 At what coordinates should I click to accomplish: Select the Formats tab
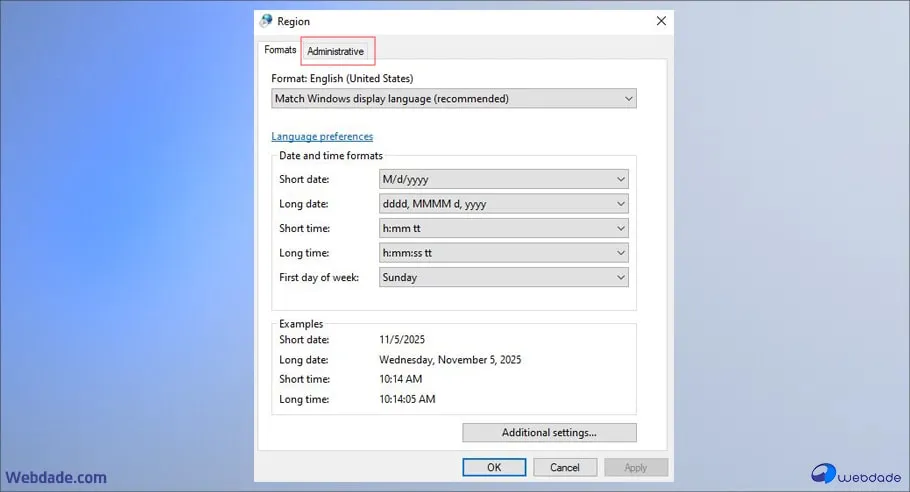click(280, 50)
